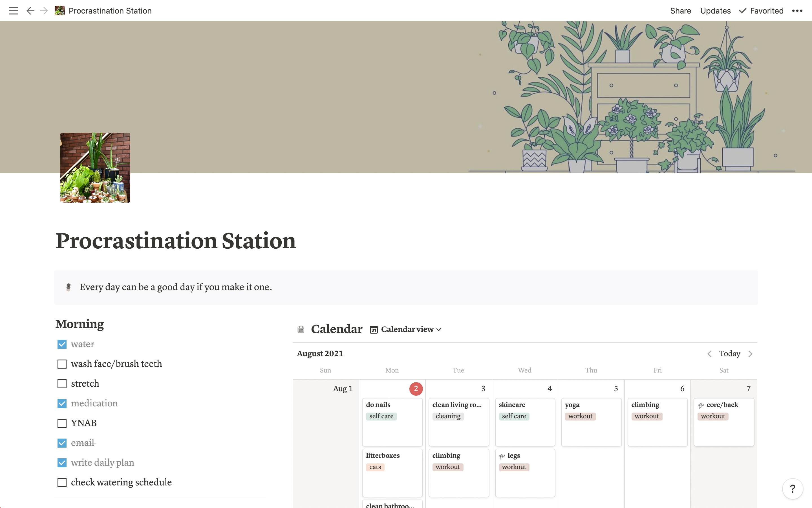Screen dimensions: 812x508
Task: Click the small page icon in breadcrumb
Action: tap(60, 10)
